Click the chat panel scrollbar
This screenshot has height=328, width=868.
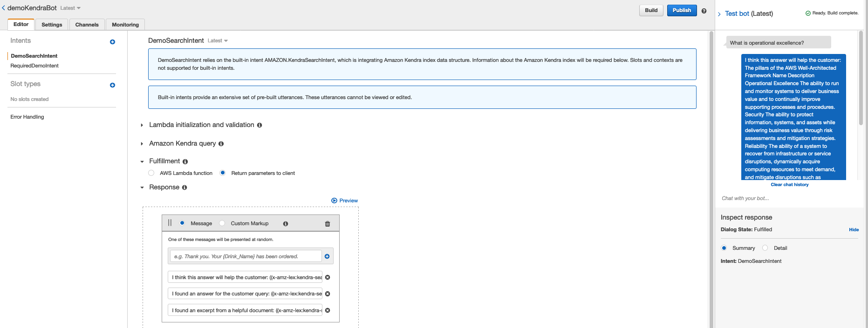coord(861,78)
